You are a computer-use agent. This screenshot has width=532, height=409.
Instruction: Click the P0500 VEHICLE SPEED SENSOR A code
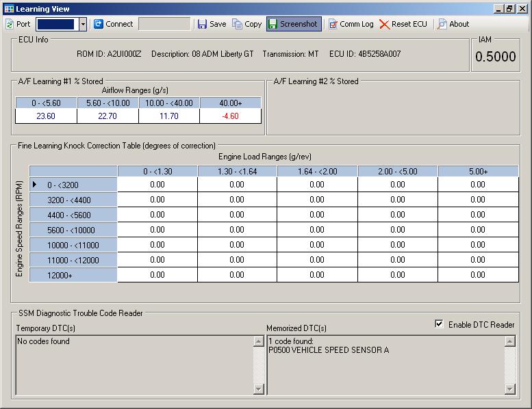tap(329, 350)
